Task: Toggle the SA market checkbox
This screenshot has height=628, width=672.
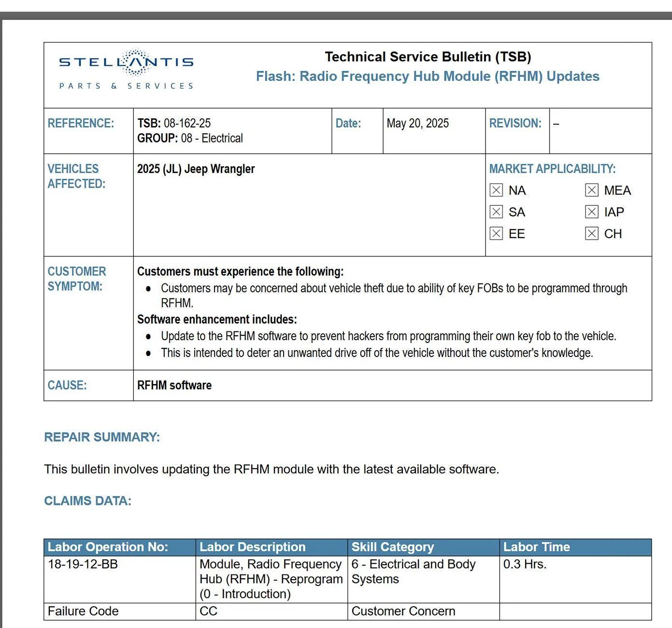Action: tap(496, 212)
